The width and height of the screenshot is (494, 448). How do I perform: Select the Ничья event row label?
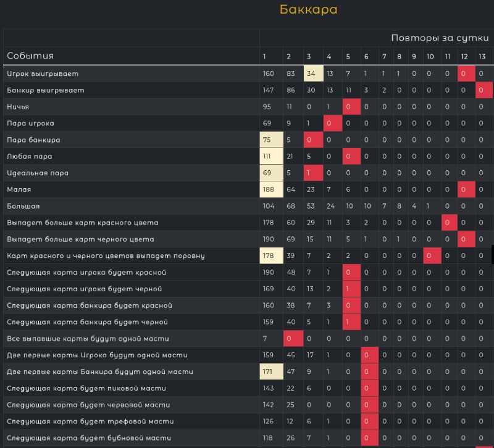[18, 107]
